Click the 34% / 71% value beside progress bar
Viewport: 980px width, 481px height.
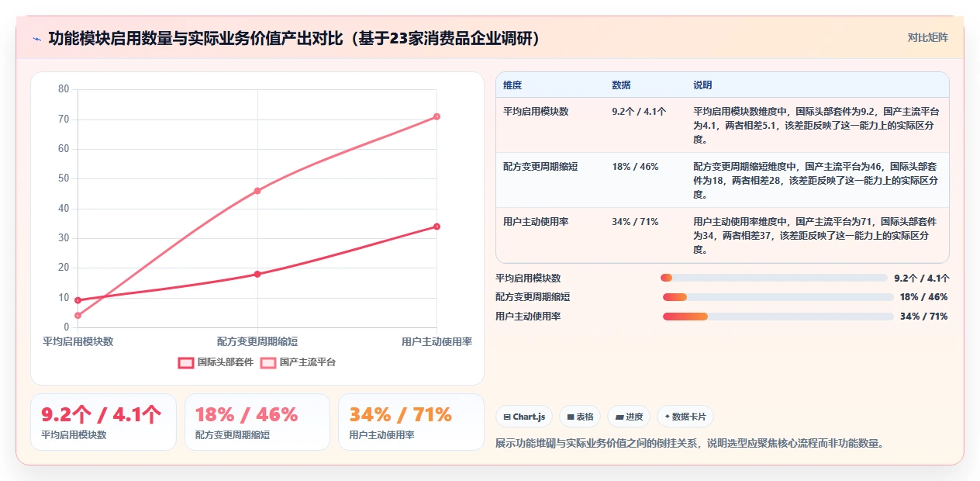point(923,317)
